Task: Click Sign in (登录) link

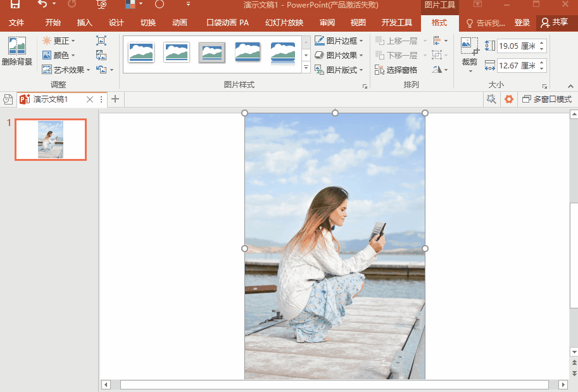Action: coord(522,23)
